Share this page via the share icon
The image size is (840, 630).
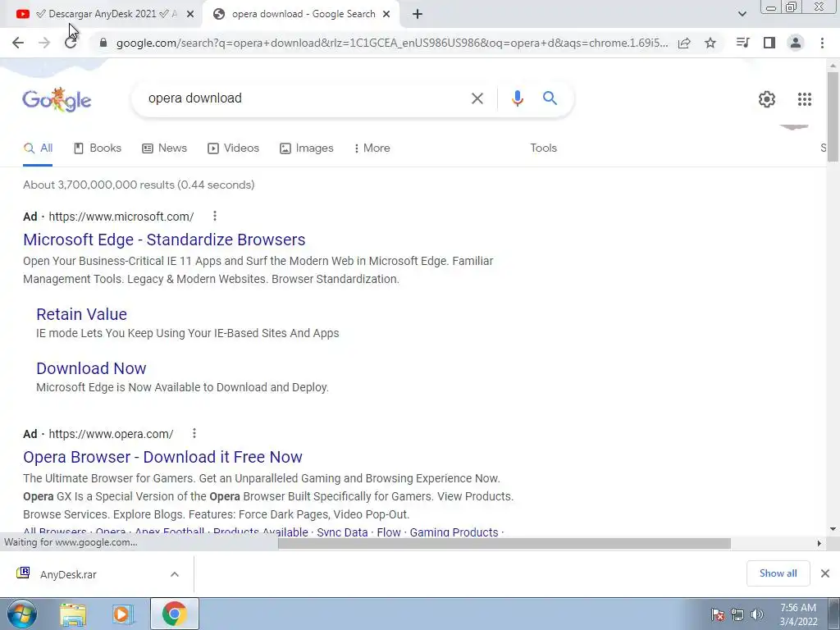coord(684,43)
